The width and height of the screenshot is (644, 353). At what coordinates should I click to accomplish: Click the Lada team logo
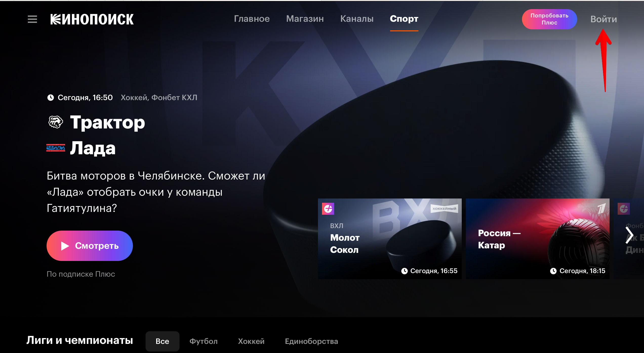point(56,148)
